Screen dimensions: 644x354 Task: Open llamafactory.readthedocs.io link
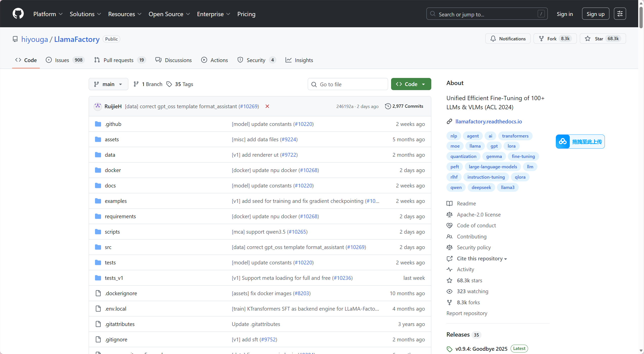[488, 121]
